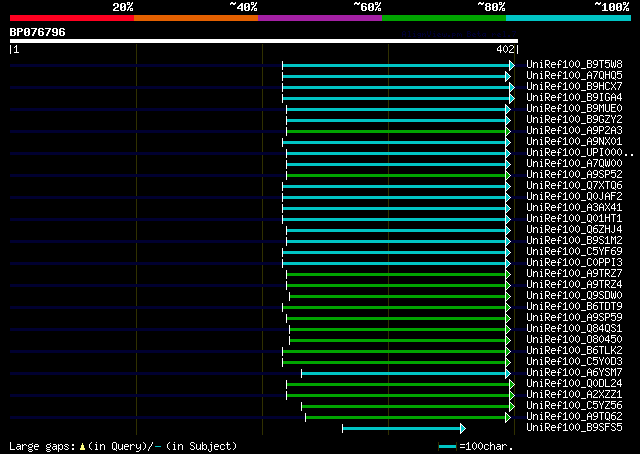Click the orange ~40% legend segment
This screenshot has width=640, height=454.
195,18
